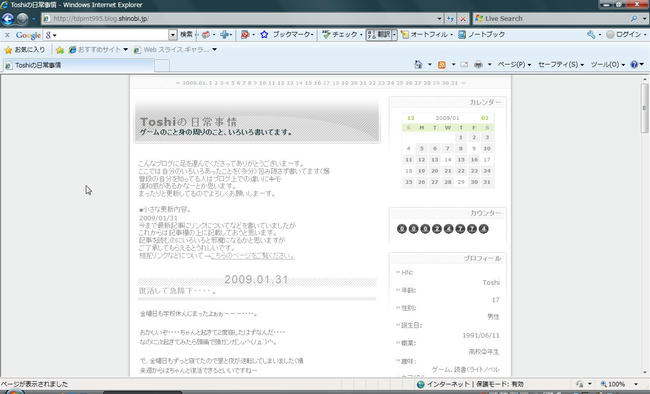Click the オートフィル autofill button
650x394 pixels.
(x=426, y=35)
